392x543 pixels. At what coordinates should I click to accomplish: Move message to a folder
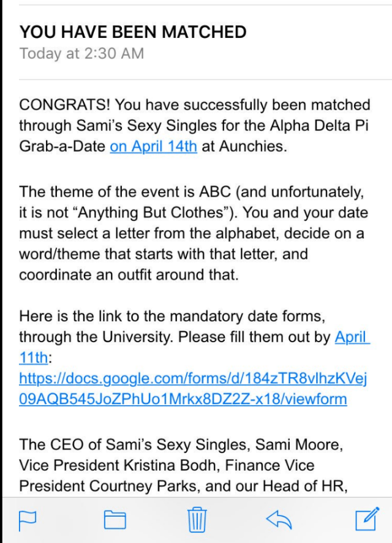pyautogui.click(x=115, y=520)
